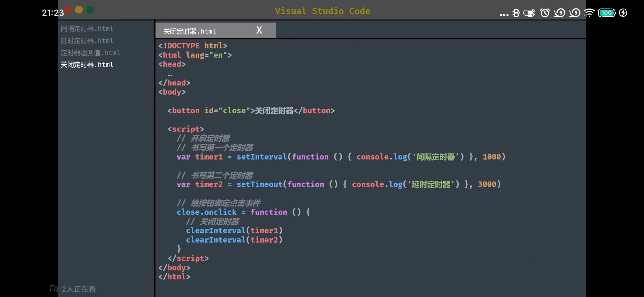Open 间隔定时器.html in the file list

pyautogui.click(x=87, y=29)
